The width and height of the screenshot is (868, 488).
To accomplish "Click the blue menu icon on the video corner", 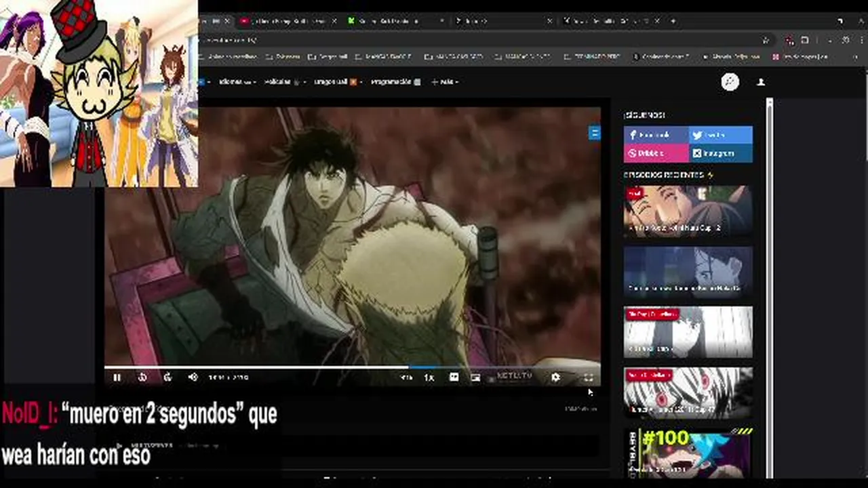I will pyautogui.click(x=594, y=133).
